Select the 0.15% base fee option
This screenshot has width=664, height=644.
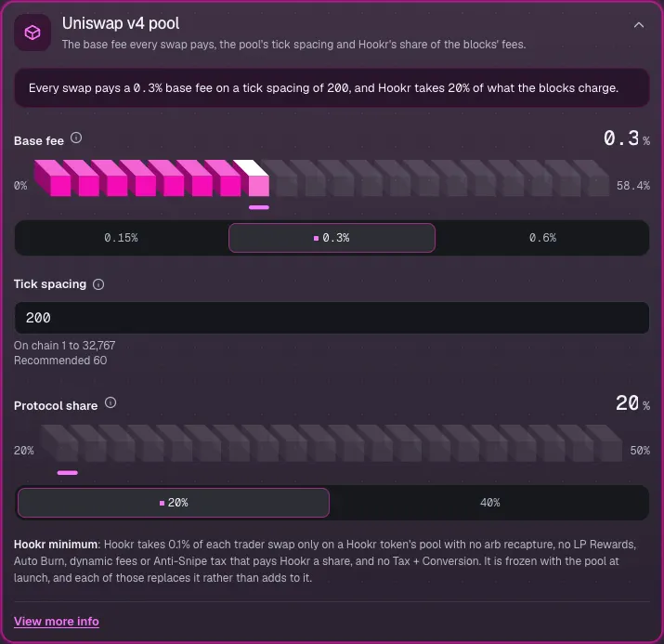point(121,238)
